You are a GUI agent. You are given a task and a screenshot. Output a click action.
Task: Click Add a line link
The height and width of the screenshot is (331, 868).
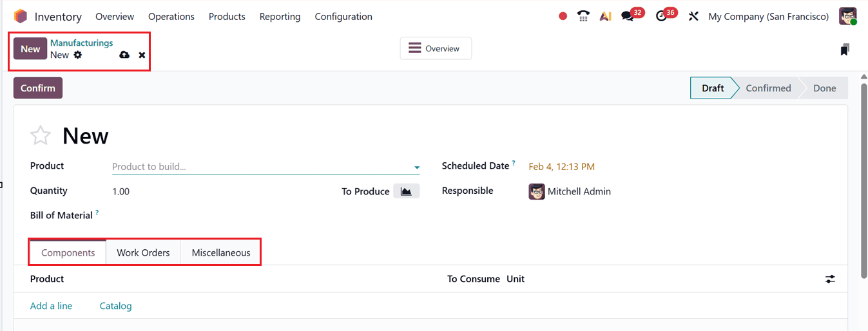(x=51, y=306)
